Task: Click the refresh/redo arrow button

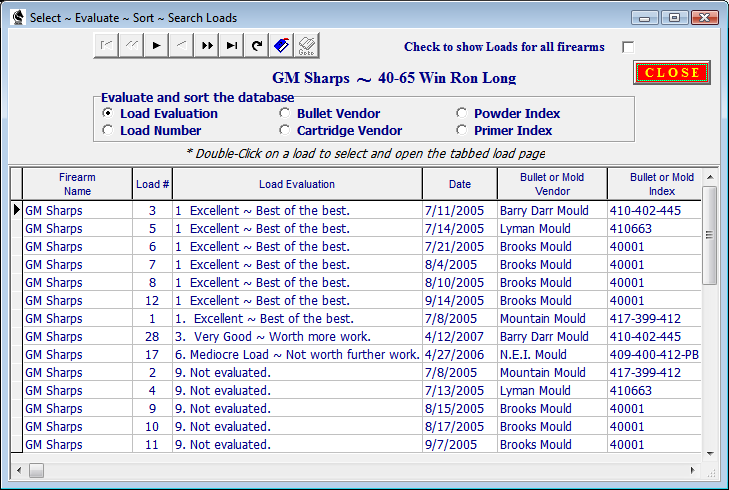Action: (257, 45)
